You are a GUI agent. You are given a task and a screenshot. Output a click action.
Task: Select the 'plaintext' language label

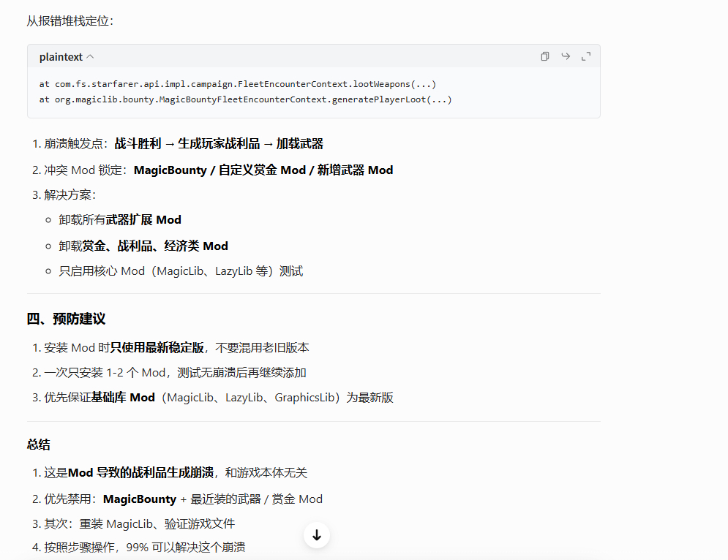coord(61,56)
